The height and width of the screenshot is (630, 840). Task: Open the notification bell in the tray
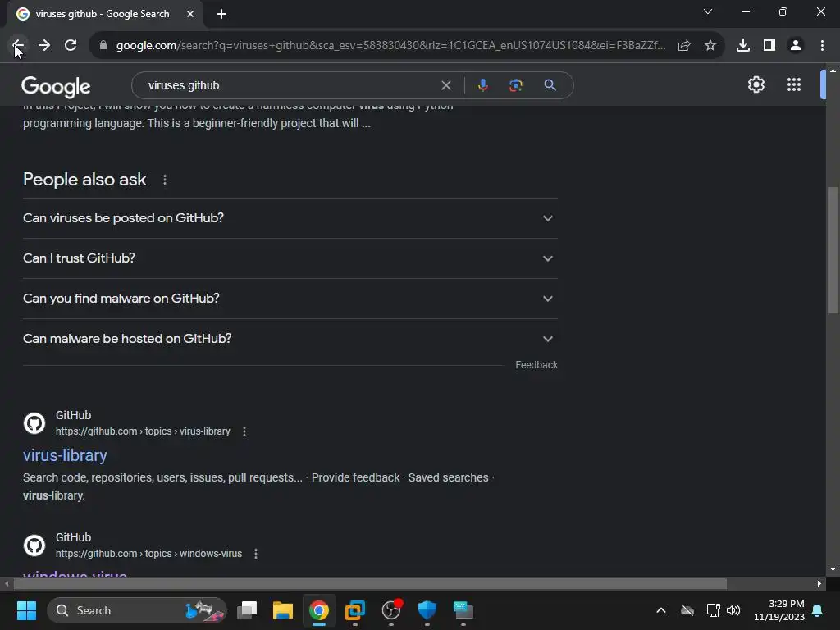818,610
